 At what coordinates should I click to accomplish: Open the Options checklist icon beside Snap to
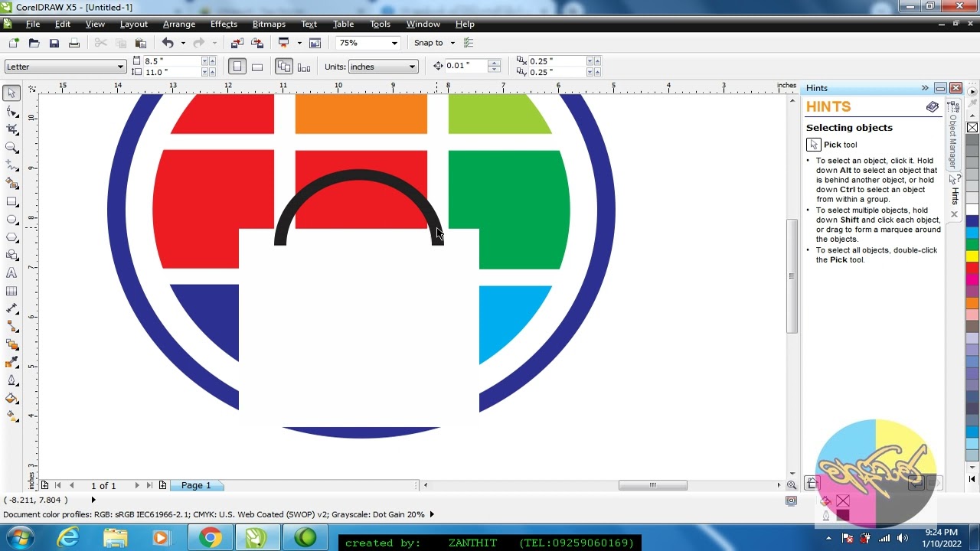pos(469,43)
